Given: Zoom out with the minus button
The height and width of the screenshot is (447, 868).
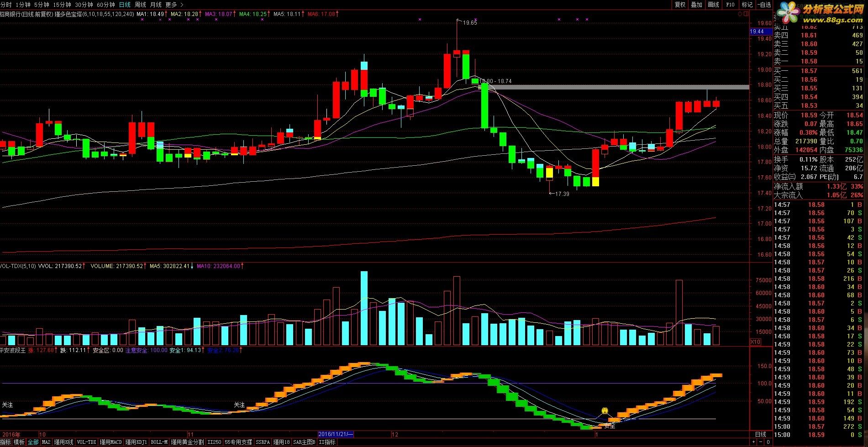Looking at the screenshot, I should coord(761,442).
